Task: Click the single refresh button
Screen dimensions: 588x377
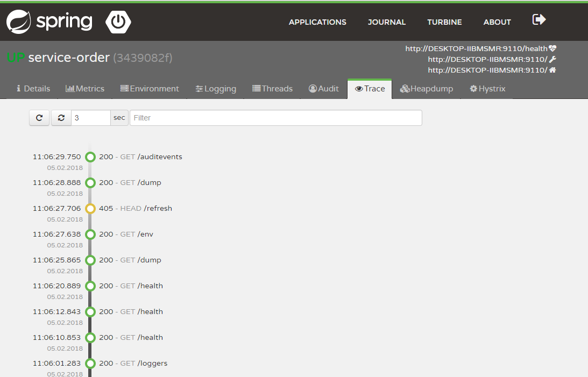Action: tap(39, 118)
